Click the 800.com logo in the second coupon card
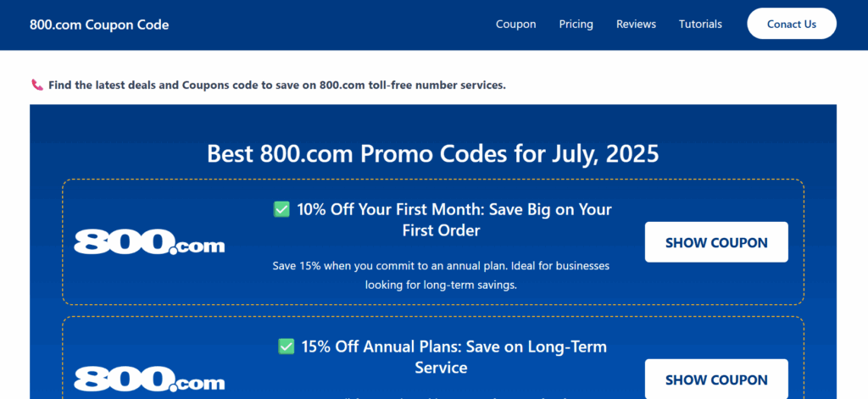Screen dimensions: 868x399 coord(149,379)
